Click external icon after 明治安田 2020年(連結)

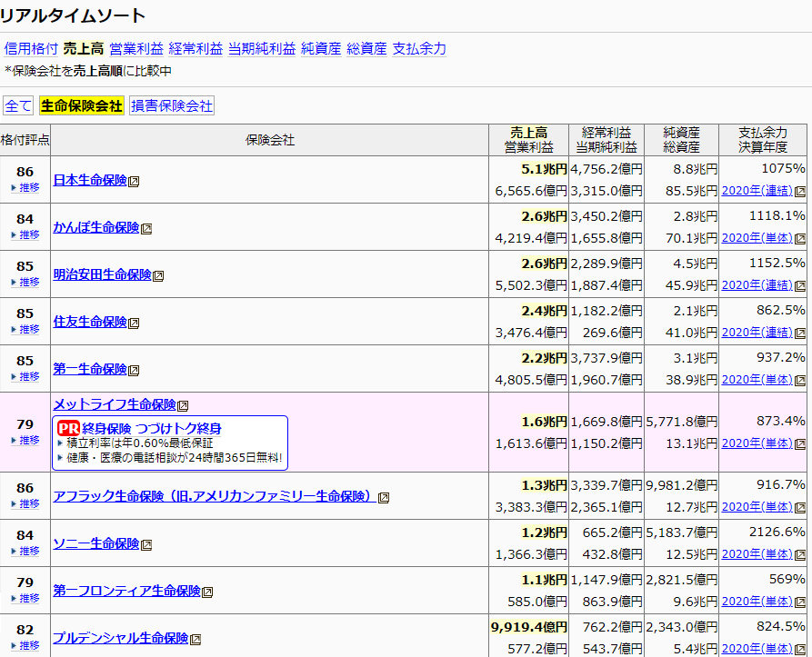click(x=800, y=285)
